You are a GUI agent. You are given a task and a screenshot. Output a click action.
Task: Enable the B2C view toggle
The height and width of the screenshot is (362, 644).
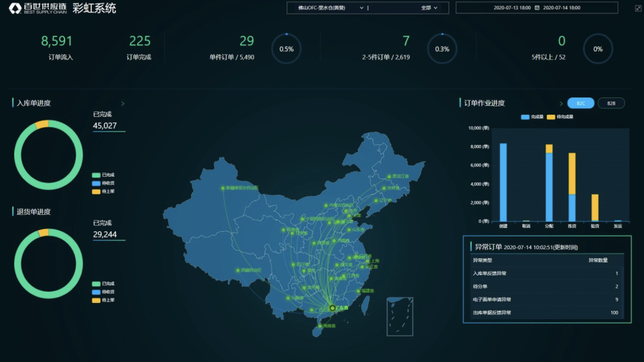(x=580, y=103)
